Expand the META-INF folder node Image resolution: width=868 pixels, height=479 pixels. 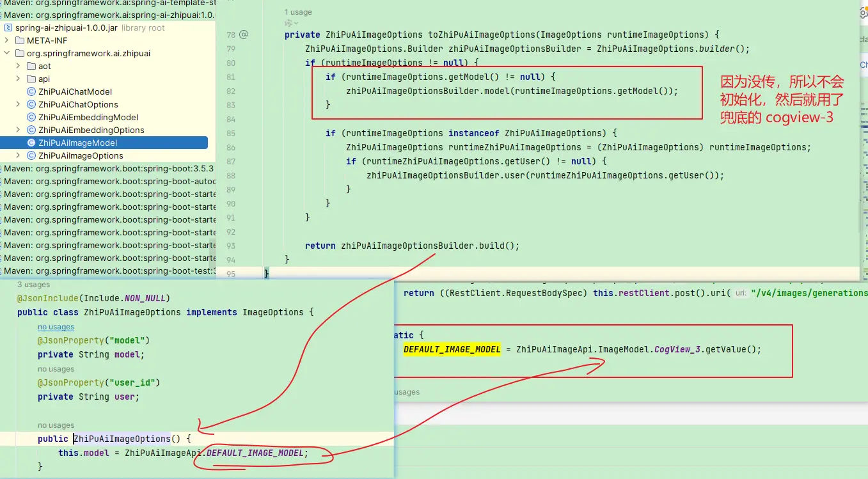pos(8,41)
